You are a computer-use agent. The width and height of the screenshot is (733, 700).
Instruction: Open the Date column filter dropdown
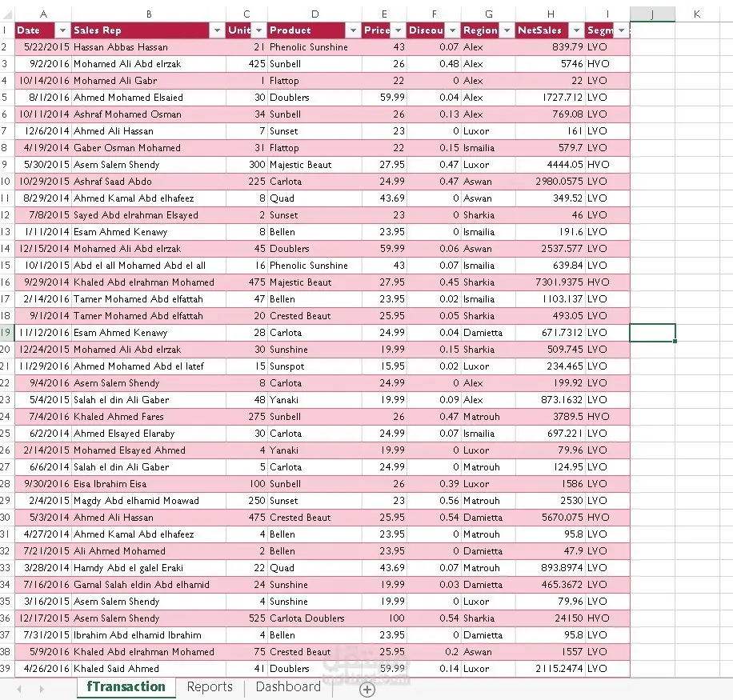click(62, 29)
